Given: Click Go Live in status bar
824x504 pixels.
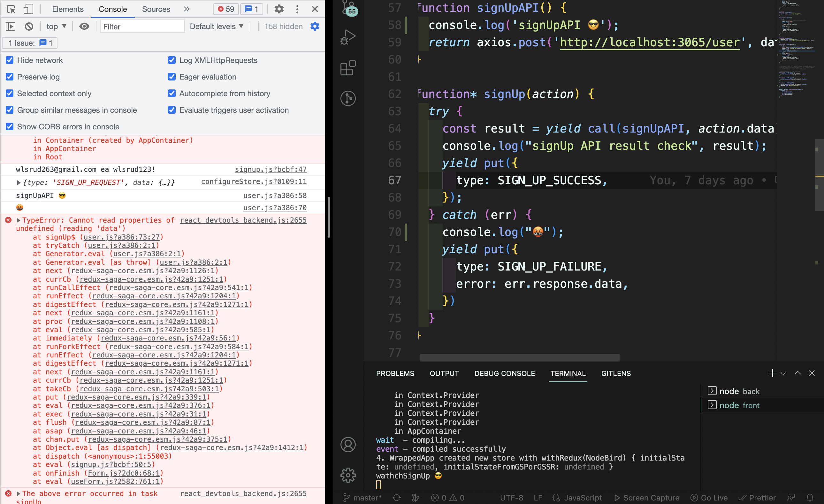Looking at the screenshot, I should (709, 498).
